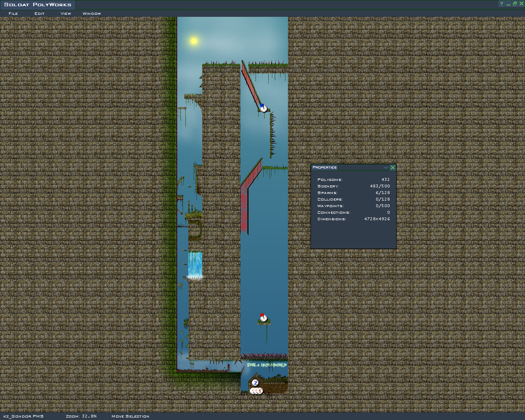
Task: Restore down the PolyWorks window
Action: [514, 4]
